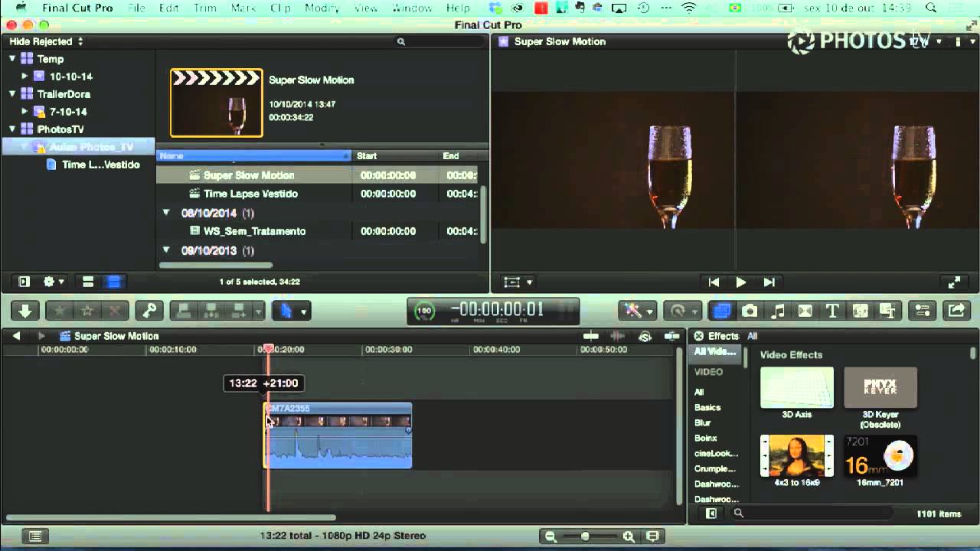The image size is (980, 551).
Task: Select the WS_Sem_Tratamento clip row
Action: click(x=318, y=231)
